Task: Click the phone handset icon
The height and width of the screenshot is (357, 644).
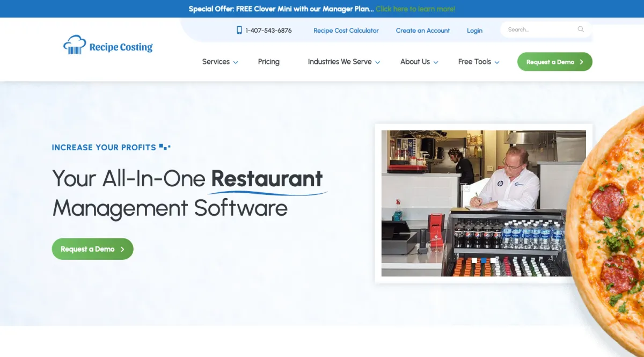Action: click(x=239, y=30)
